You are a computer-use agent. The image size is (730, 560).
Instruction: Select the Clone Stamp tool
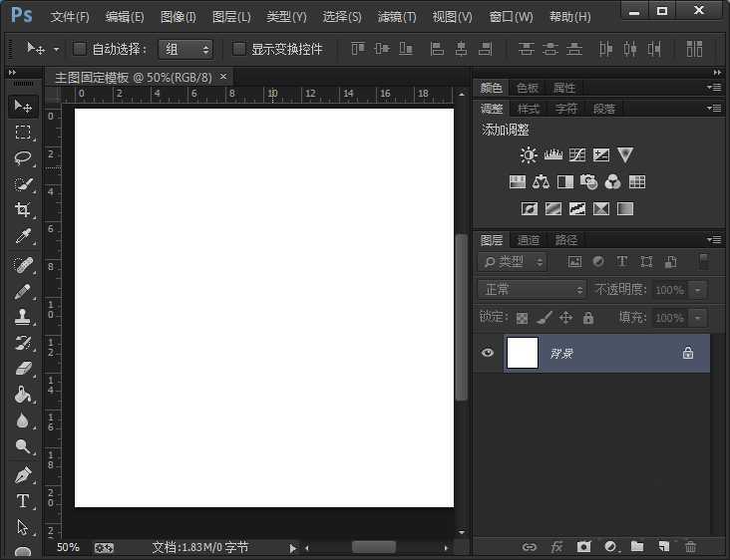(23, 317)
